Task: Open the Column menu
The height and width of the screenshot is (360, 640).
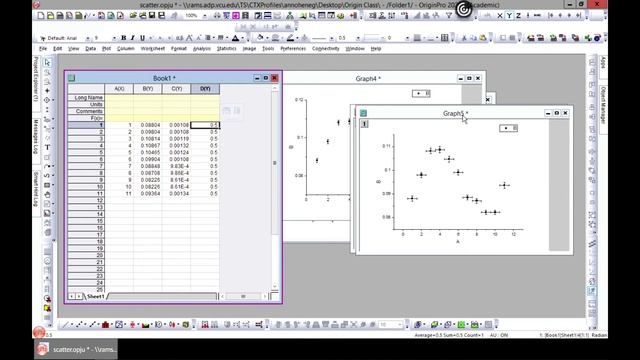Action: coord(126,49)
